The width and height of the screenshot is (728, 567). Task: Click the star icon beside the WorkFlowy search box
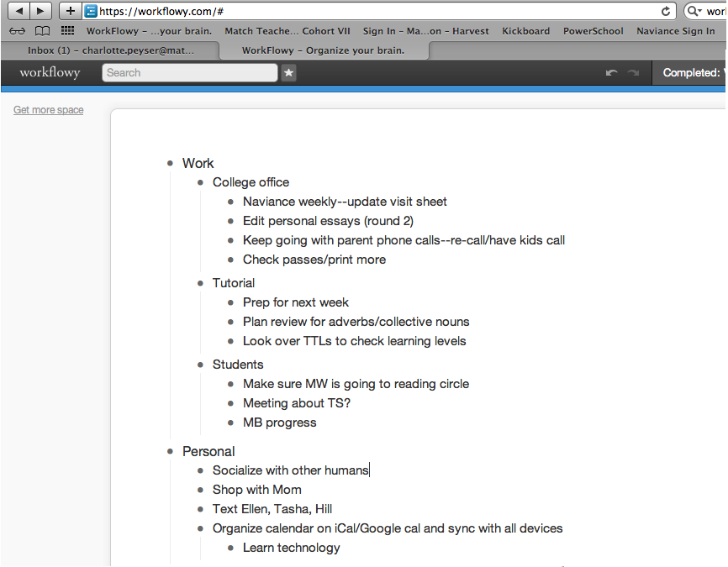tap(289, 73)
